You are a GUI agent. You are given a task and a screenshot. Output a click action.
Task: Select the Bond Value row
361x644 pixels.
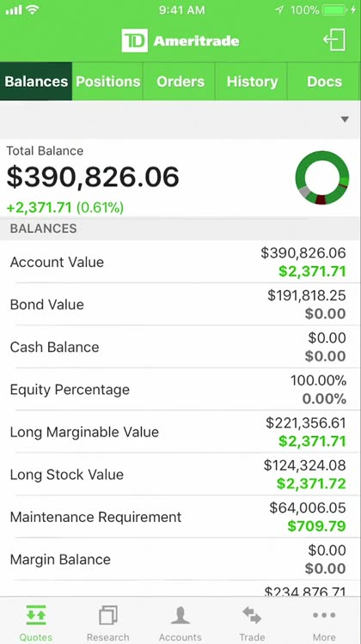pyautogui.click(x=180, y=304)
